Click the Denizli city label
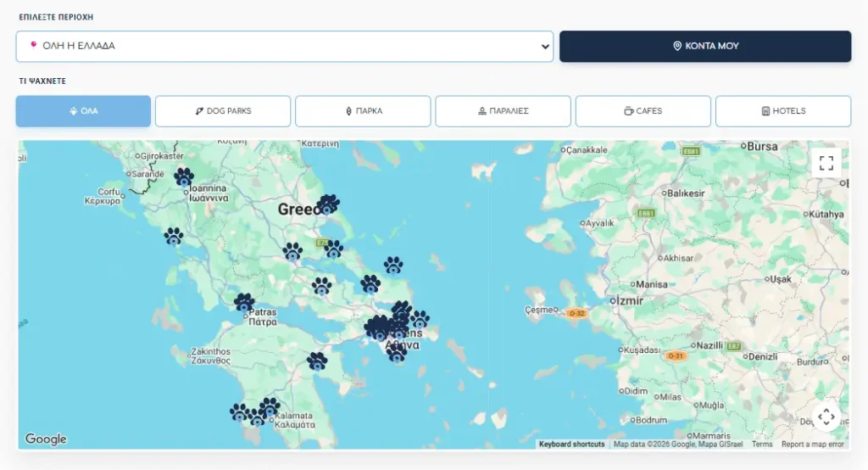 [x=763, y=357]
